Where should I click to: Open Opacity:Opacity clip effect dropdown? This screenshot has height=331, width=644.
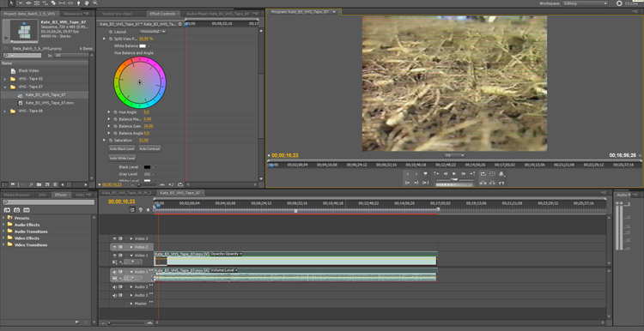[x=226, y=254]
